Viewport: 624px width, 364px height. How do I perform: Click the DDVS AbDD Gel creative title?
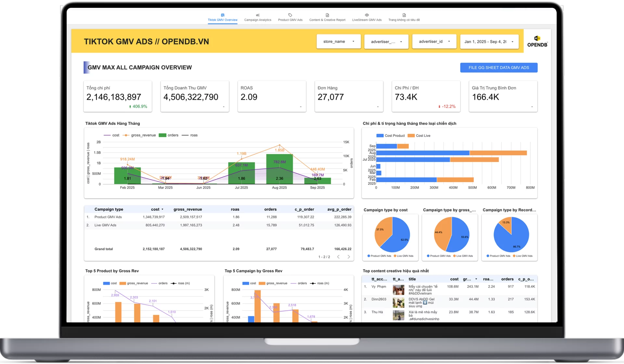pos(422,303)
